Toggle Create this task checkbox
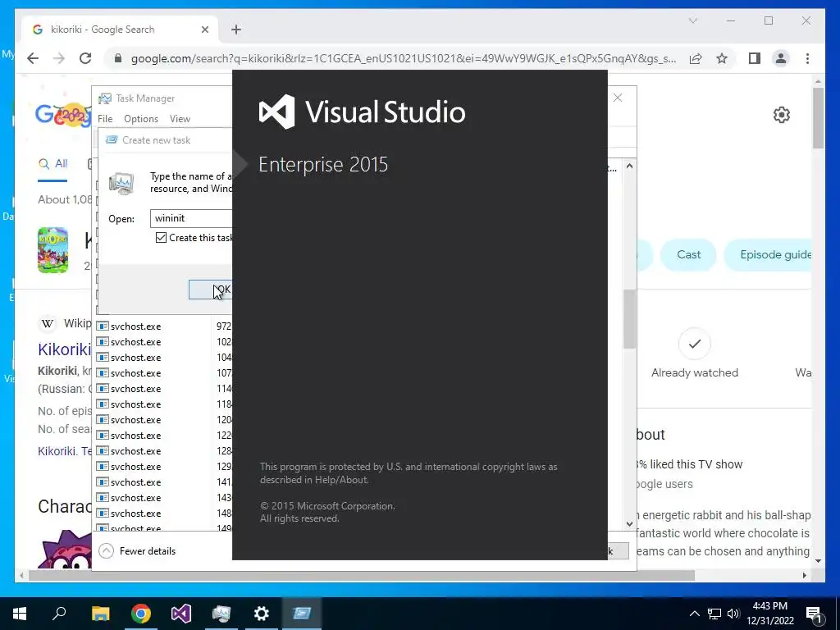Screen dimensions: 840x630 coord(162,237)
